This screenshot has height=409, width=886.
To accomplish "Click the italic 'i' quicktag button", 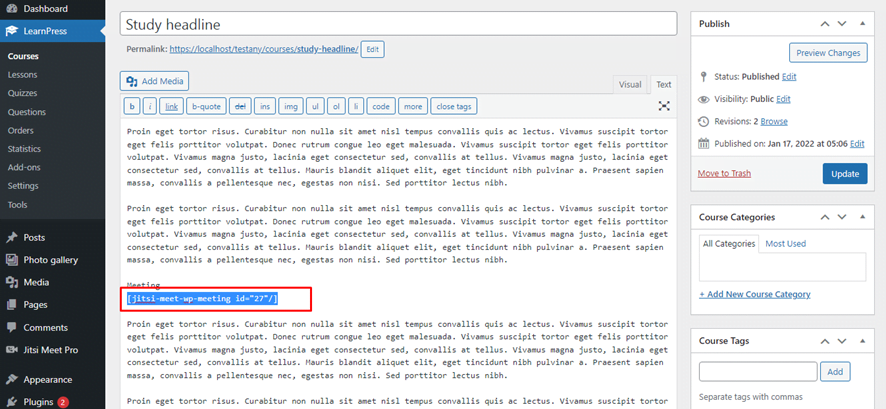I will [x=150, y=106].
